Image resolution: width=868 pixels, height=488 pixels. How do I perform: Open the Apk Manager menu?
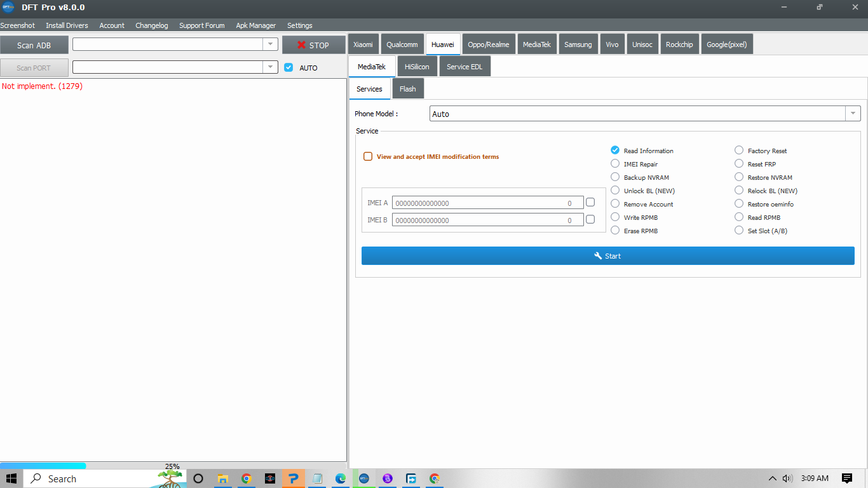coord(256,25)
